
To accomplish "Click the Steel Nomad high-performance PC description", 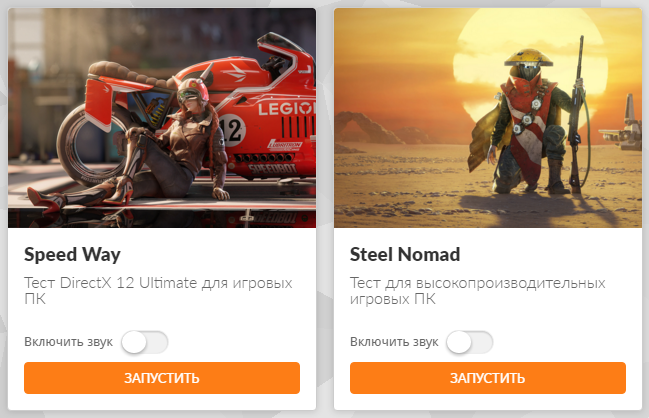I will (x=477, y=291).
